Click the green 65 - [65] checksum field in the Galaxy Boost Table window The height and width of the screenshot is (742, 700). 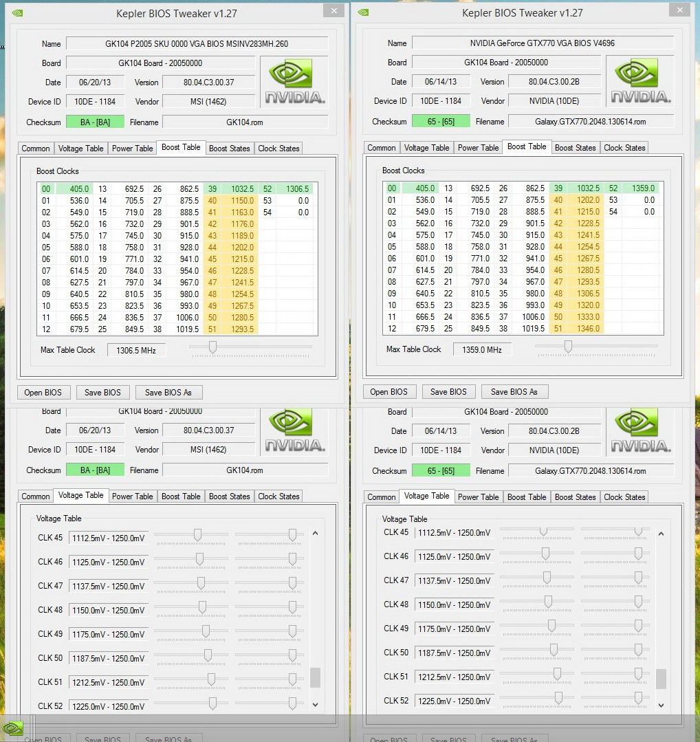(x=441, y=122)
